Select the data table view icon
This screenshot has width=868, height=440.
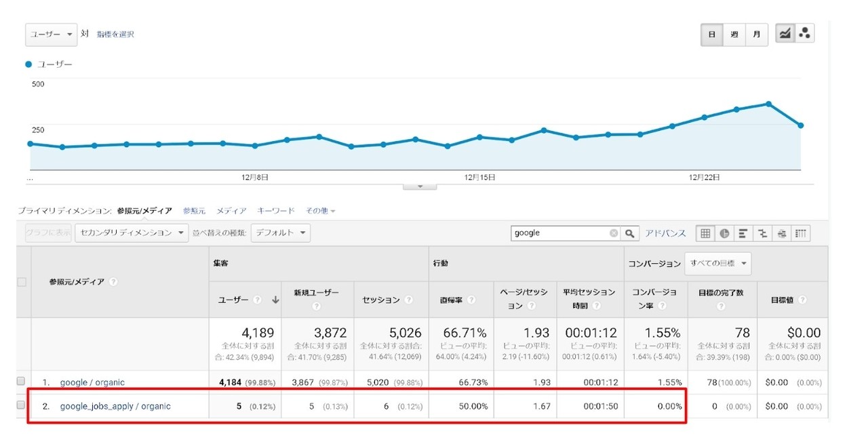tap(705, 233)
